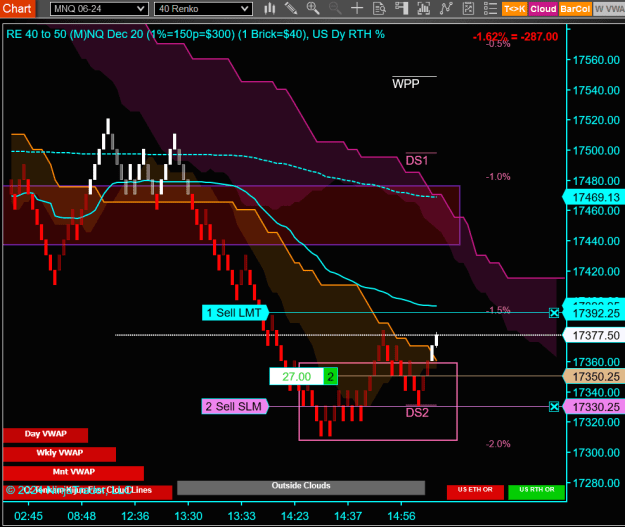Toggle the T<>K orange button

tap(515, 9)
